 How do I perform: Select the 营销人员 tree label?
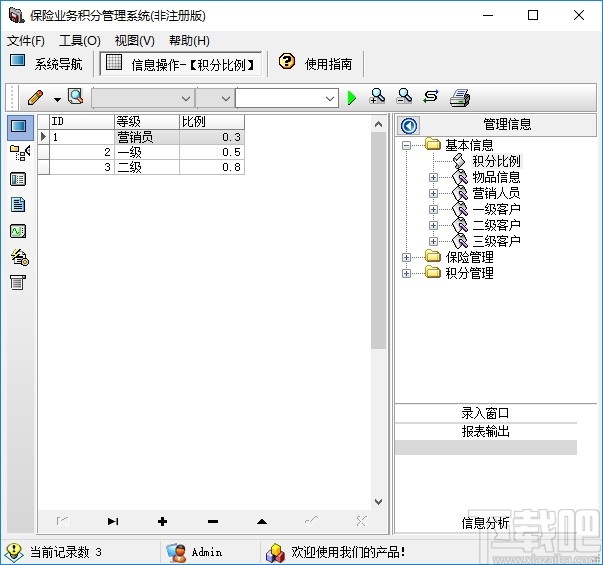click(x=496, y=193)
